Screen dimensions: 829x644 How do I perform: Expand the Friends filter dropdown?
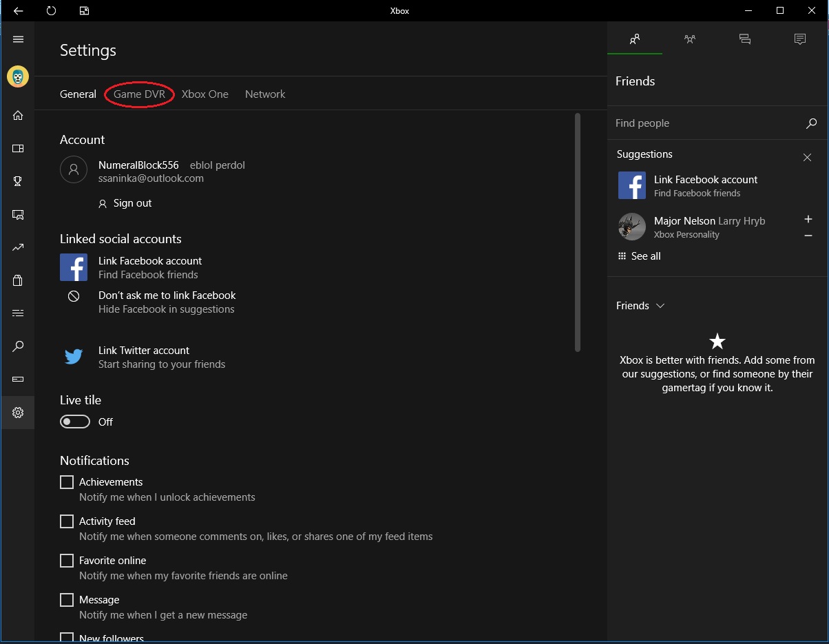(x=640, y=306)
